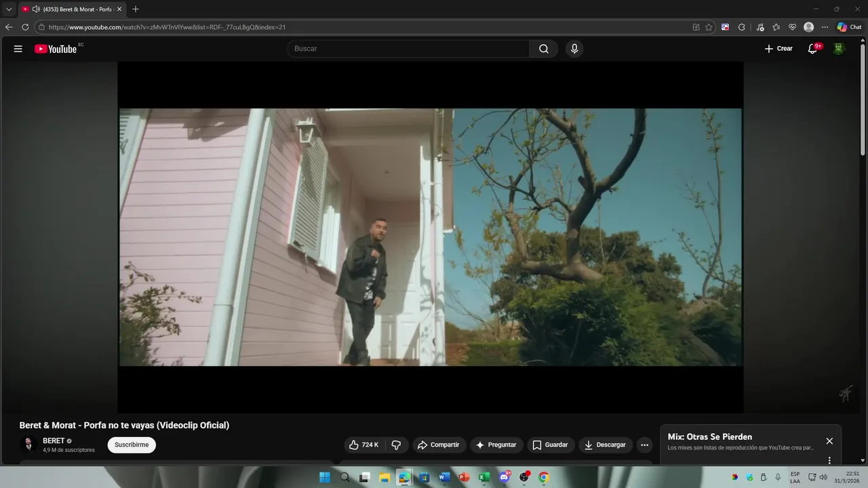Image resolution: width=868 pixels, height=488 pixels.
Task: Open Task View from the taskbar
Action: pyautogui.click(x=364, y=477)
